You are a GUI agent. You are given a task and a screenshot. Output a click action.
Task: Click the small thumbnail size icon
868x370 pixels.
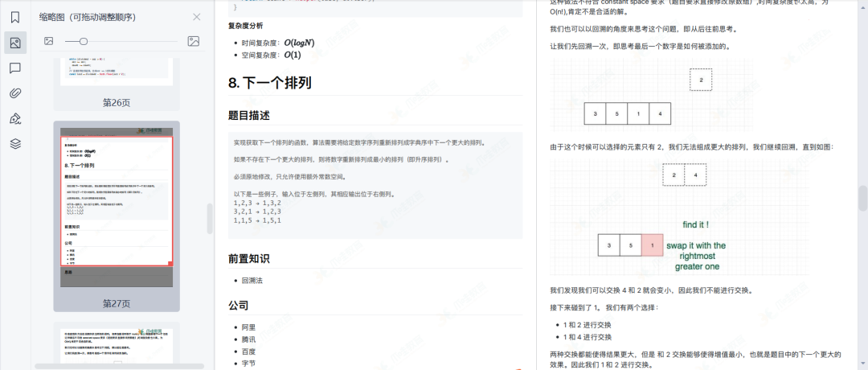[x=49, y=41]
